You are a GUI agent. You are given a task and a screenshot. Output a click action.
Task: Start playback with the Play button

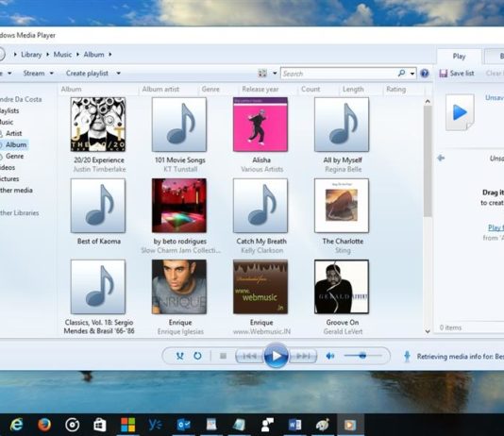(276, 356)
